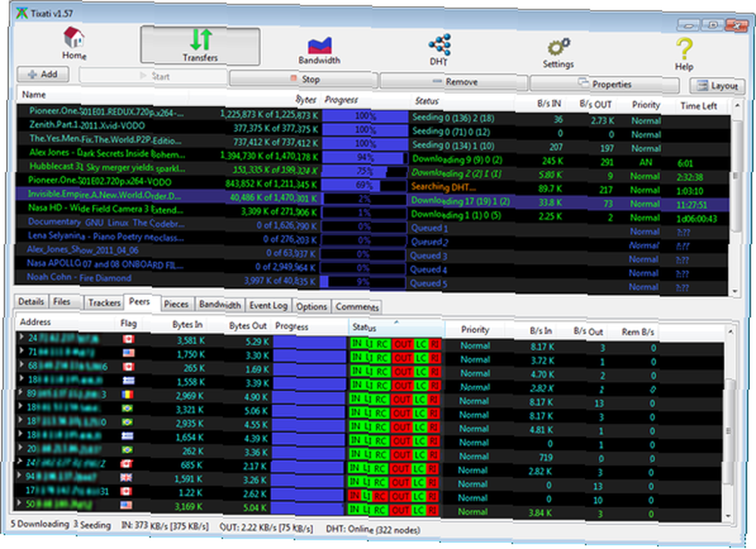This screenshot has width=756, height=549.
Task: Expand the peer row with 1,654 K bytes in
Action: 20,434
